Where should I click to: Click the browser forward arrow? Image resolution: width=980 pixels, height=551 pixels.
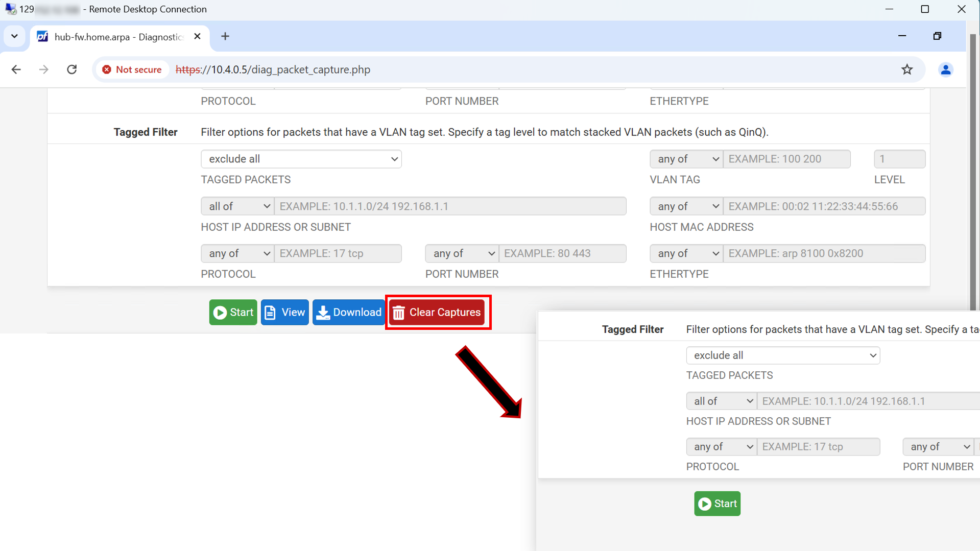pos(44,69)
